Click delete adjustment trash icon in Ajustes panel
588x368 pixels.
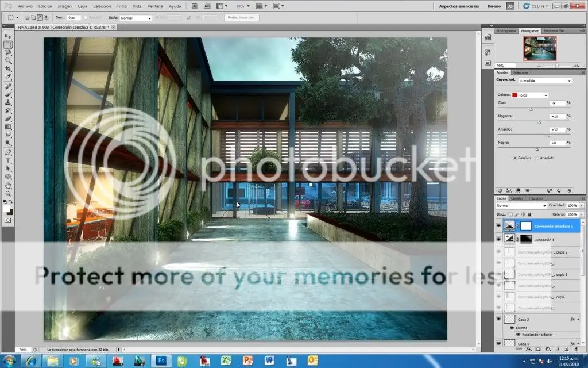tap(569, 191)
